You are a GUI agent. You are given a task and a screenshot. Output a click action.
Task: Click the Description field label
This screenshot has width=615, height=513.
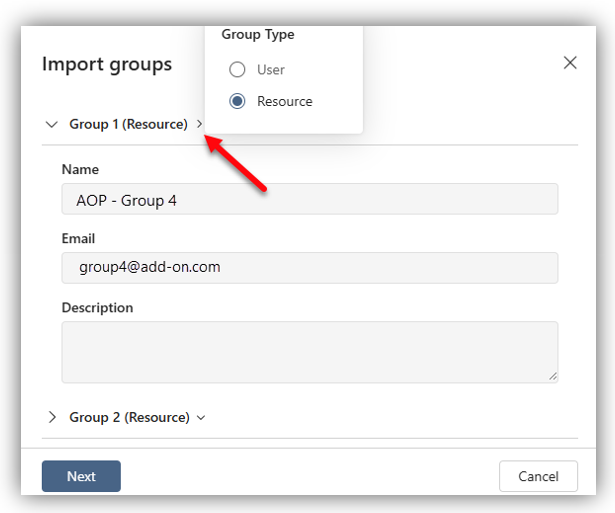pyautogui.click(x=97, y=308)
